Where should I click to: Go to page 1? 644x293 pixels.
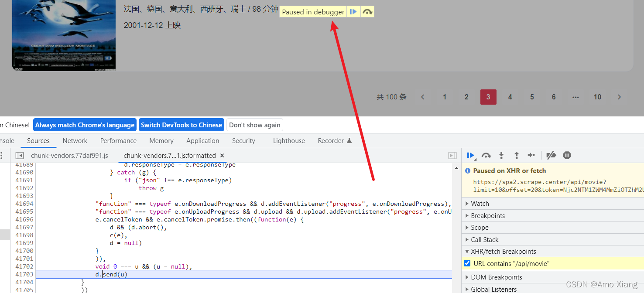(x=445, y=97)
